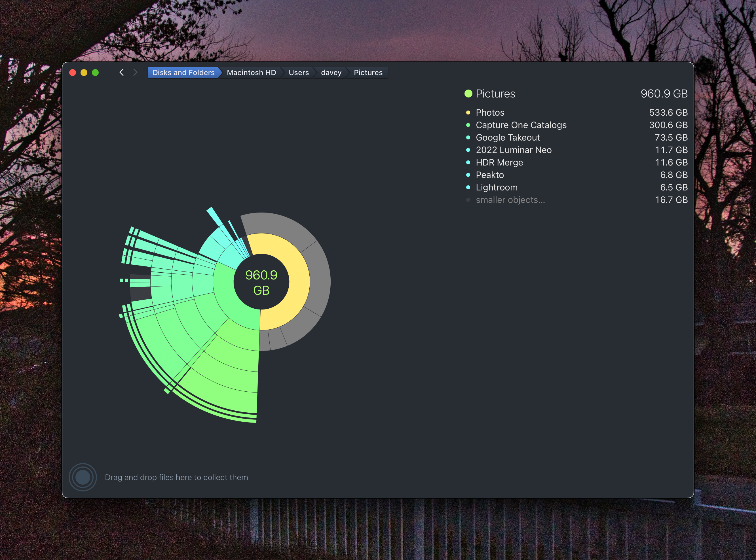Viewport: 756px width, 560px height.
Task: Select the Lightroom folder entry
Action: (x=496, y=187)
